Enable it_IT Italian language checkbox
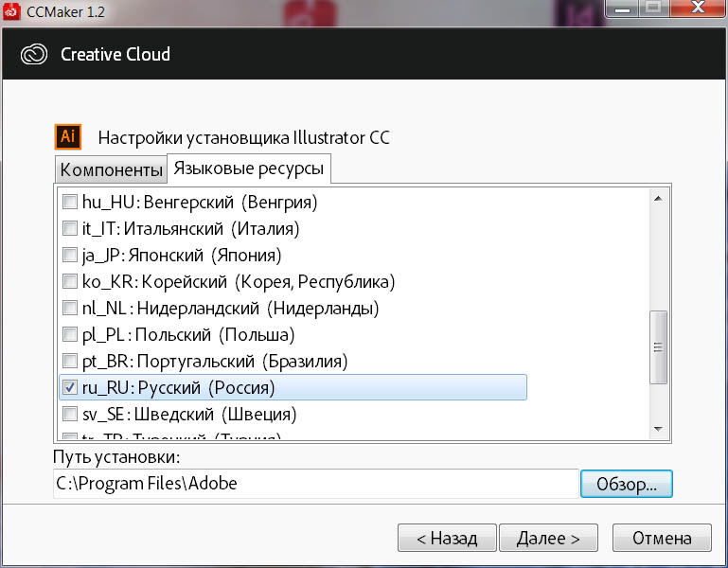The width and height of the screenshot is (728, 568). coord(70,228)
